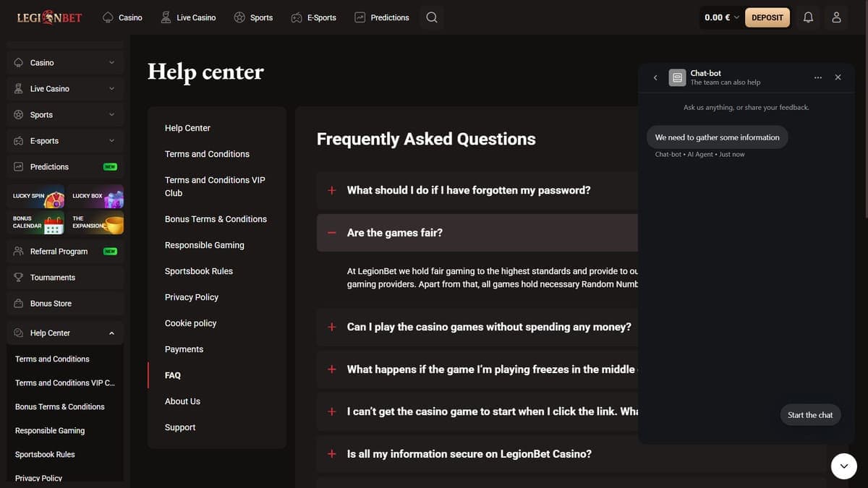Open the user profile icon
The width and height of the screenshot is (868, 488).
[x=836, y=17]
